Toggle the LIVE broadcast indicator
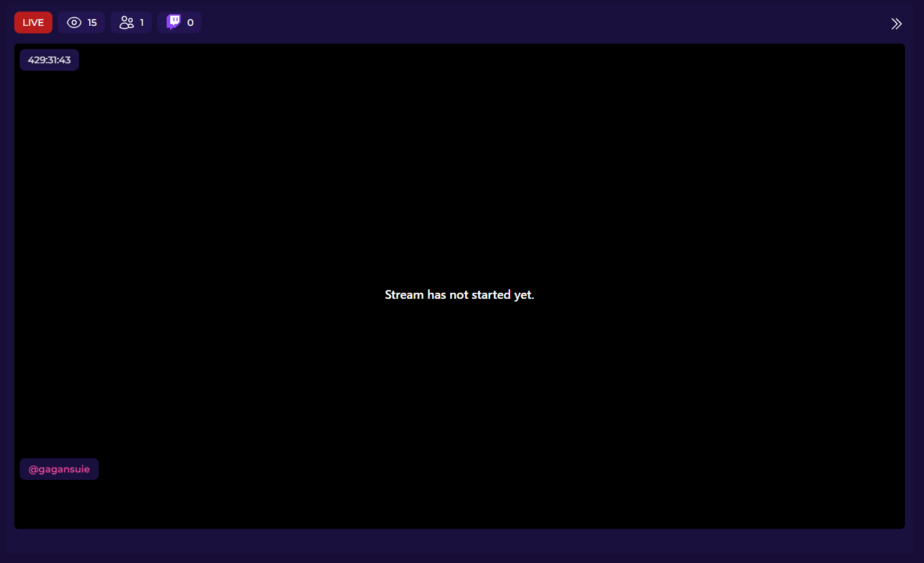 pos(33,22)
